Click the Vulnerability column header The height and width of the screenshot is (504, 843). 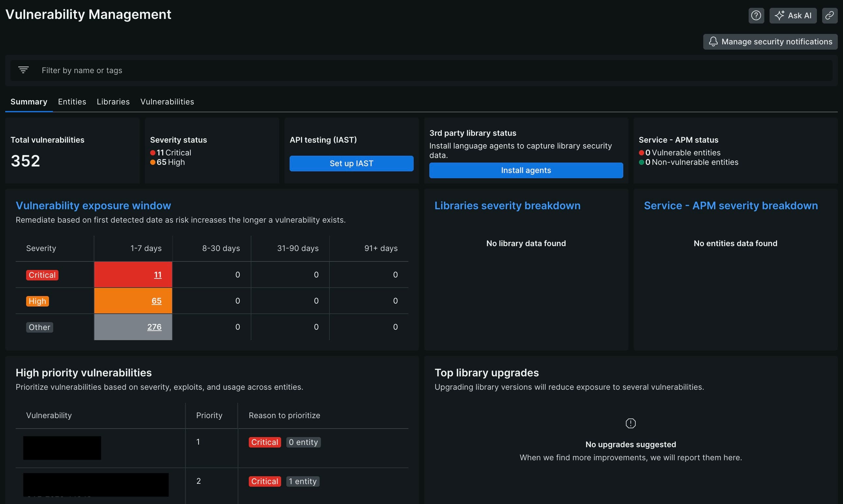pyautogui.click(x=49, y=415)
